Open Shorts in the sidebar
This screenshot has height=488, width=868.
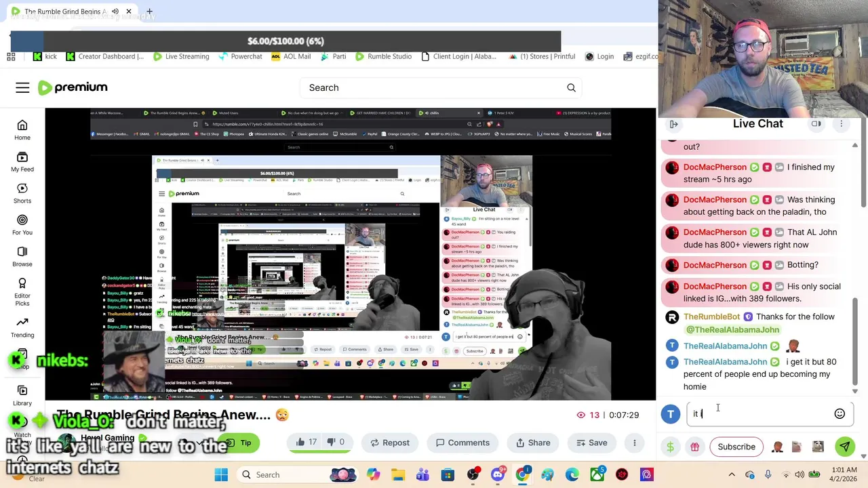pos(22,194)
